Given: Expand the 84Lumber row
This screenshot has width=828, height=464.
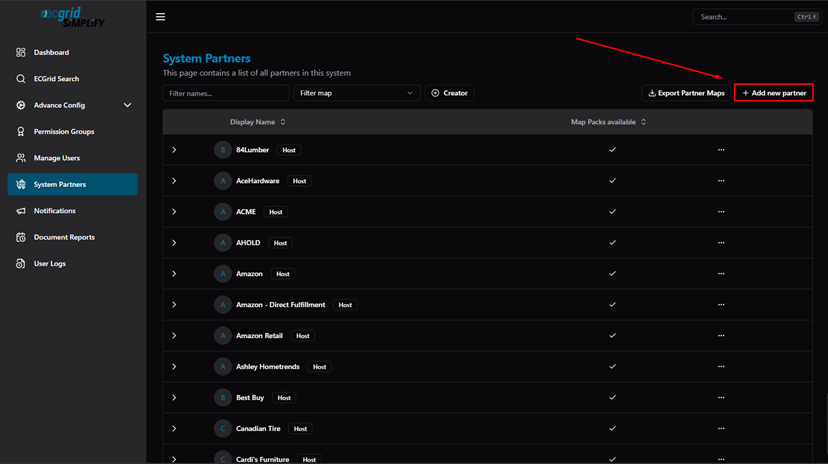Looking at the screenshot, I should [x=174, y=150].
